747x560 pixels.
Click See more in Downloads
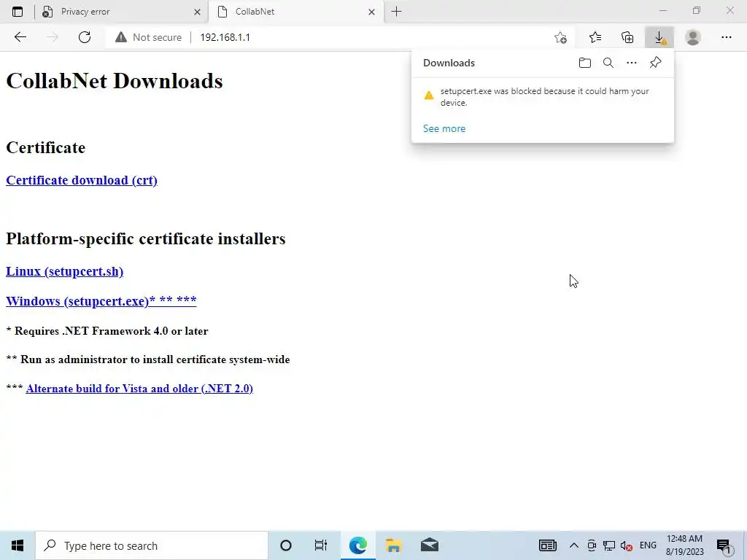[x=444, y=128]
